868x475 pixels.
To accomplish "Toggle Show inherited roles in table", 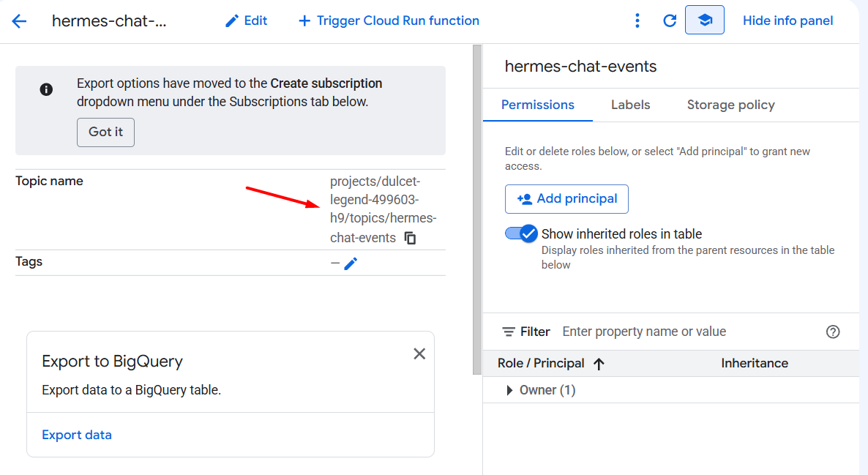I will click(x=522, y=233).
